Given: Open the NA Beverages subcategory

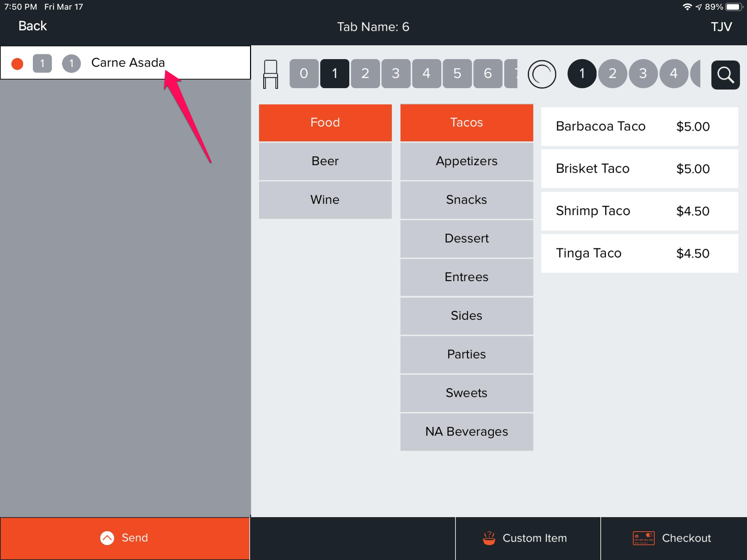Looking at the screenshot, I should coord(467,431).
